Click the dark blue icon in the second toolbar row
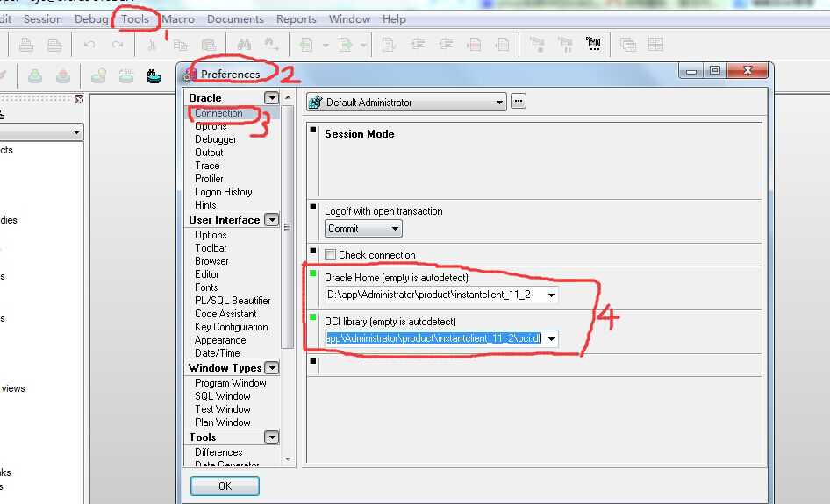The image size is (830, 504). pyautogui.click(x=154, y=76)
